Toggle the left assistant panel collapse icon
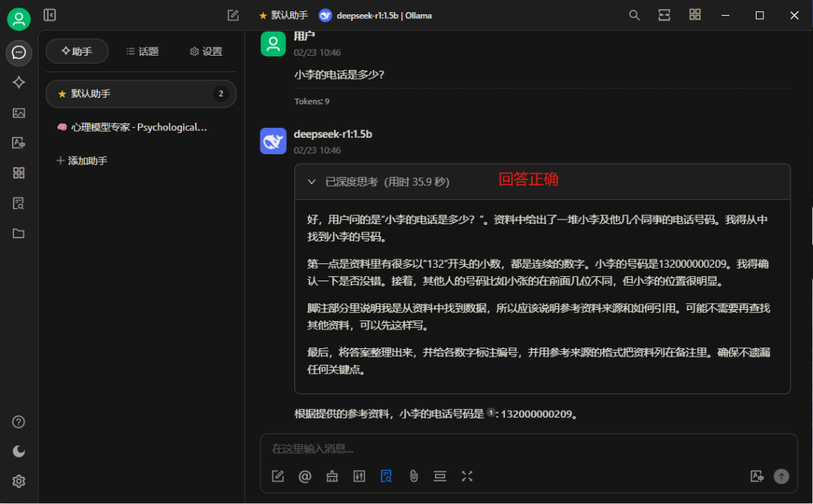 tap(50, 15)
